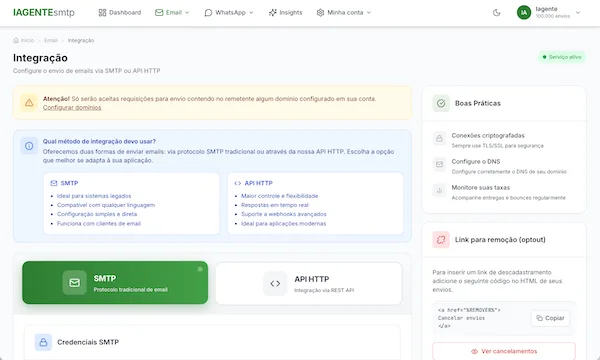Image resolution: width=600 pixels, height=360 pixels.
Task: Expand the Email dropdown chevron
Action: 187,13
